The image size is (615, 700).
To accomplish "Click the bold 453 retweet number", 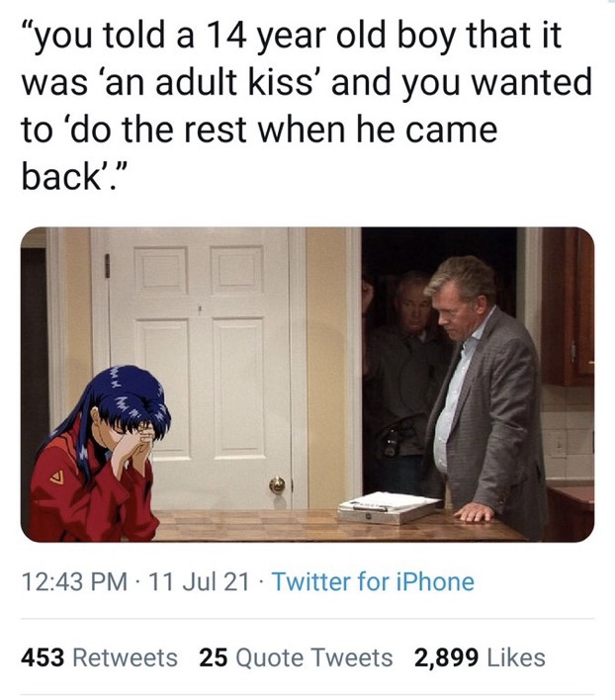I will pos(43,657).
